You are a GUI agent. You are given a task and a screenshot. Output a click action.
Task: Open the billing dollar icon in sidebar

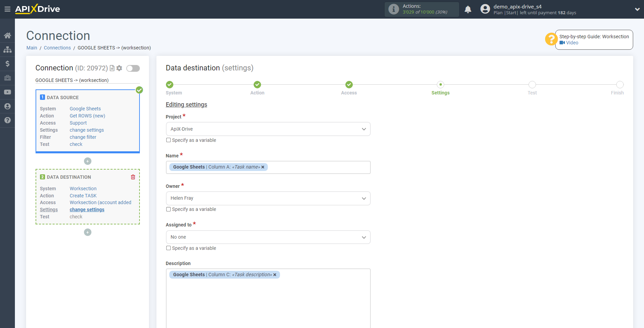pyautogui.click(x=7, y=64)
